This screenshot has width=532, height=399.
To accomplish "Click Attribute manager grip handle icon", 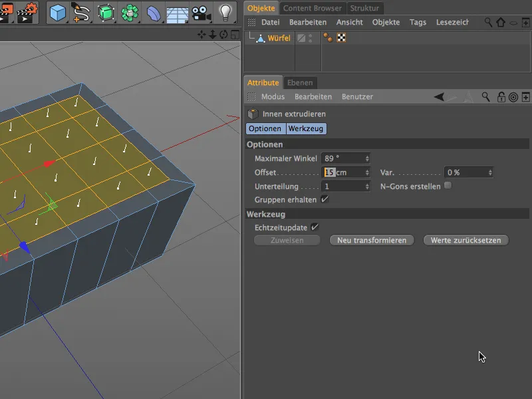I will (x=251, y=96).
